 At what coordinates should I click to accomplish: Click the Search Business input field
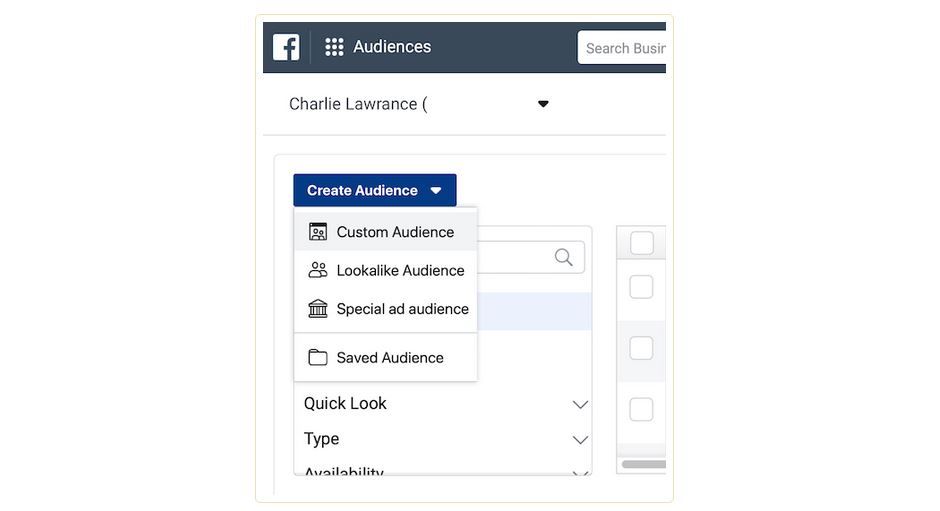pos(623,48)
